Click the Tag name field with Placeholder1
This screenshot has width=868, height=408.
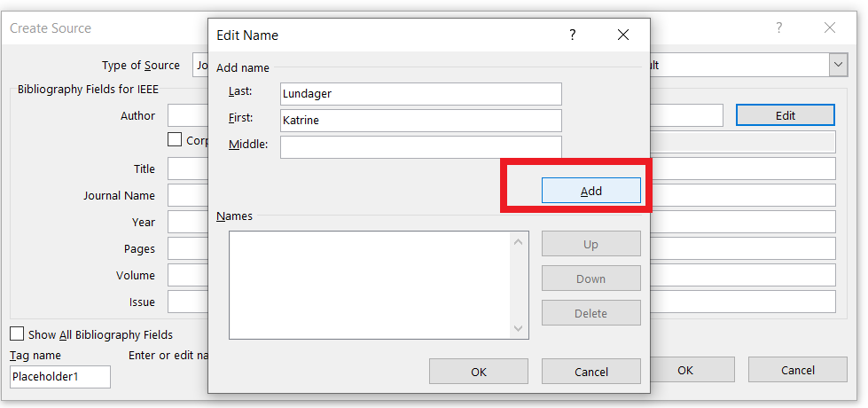pos(59,376)
